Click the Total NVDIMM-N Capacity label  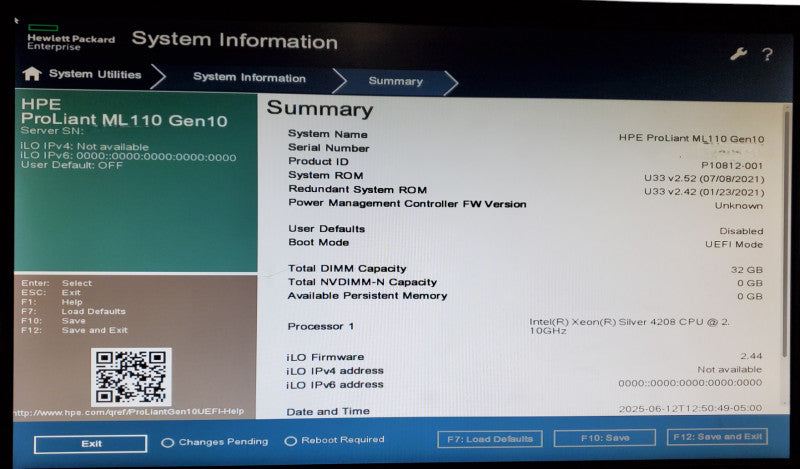(362, 282)
